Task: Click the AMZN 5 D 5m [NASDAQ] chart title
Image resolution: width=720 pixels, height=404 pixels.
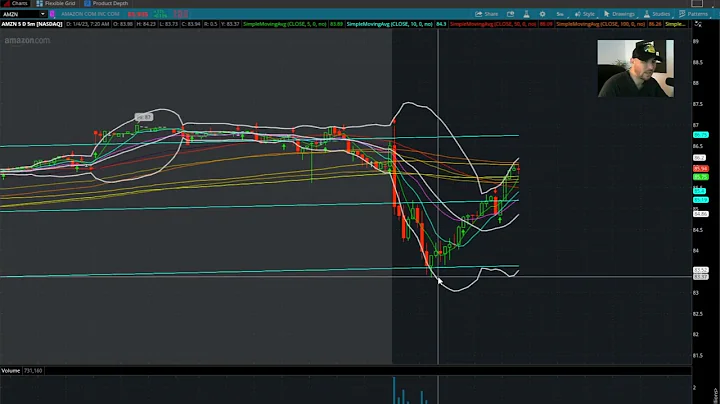Action: pos(32,24)
